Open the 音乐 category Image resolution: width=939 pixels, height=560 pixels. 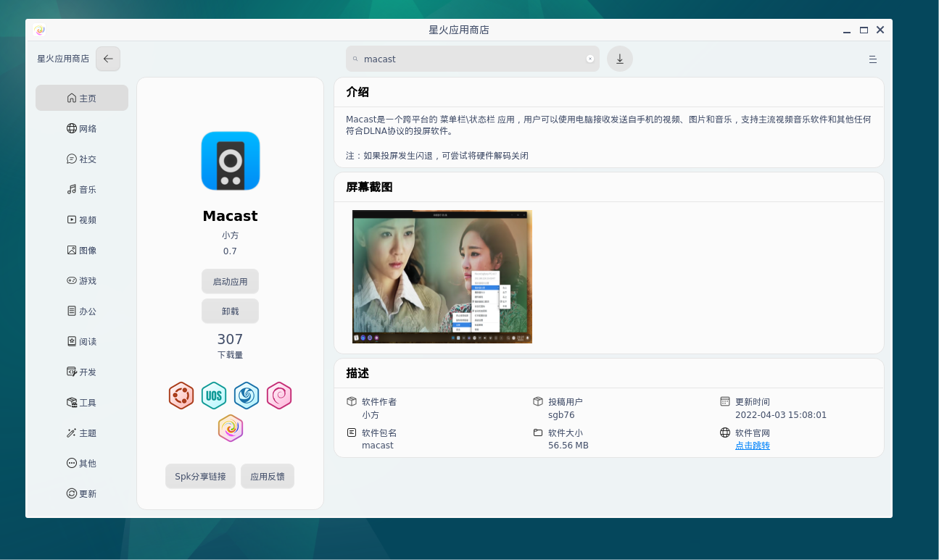tap(82, 190)
